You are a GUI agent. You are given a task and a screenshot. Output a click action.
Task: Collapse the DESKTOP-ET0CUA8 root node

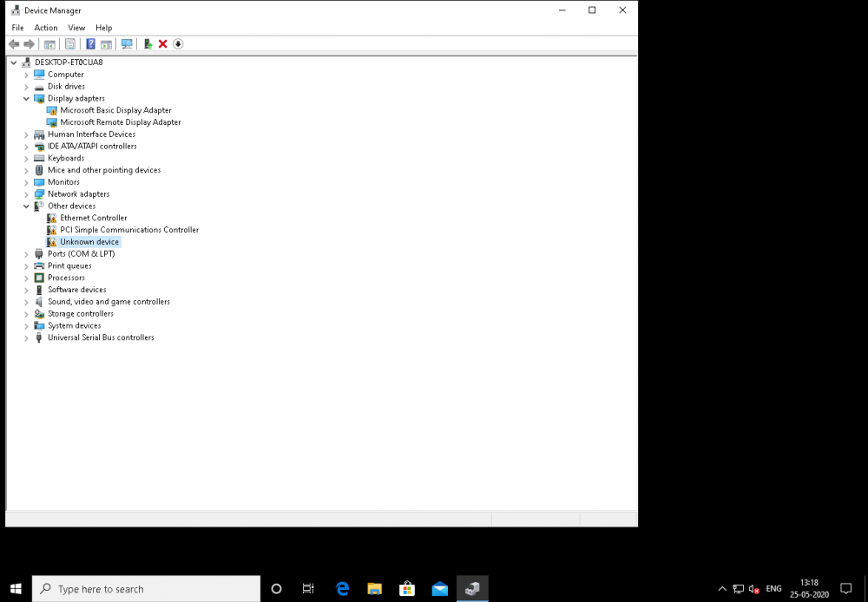tap(14, 62)
